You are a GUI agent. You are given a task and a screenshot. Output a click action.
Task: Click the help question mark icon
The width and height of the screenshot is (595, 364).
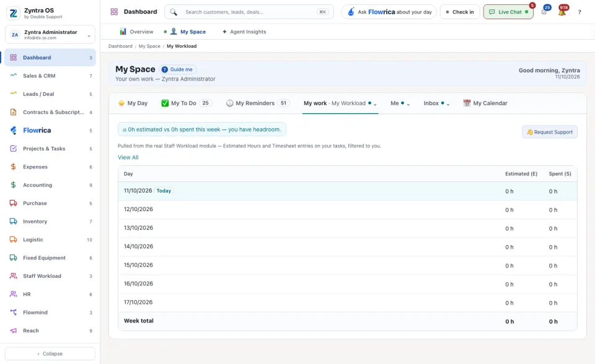[x=580, y=12]
